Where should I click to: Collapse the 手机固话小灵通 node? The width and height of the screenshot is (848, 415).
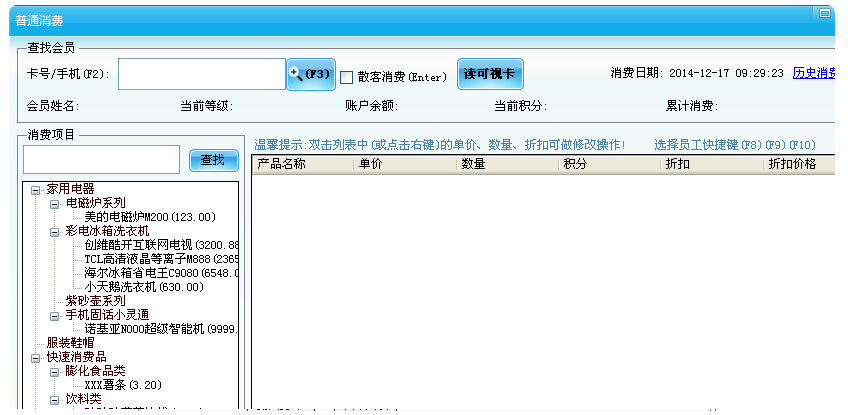point(55,316)
